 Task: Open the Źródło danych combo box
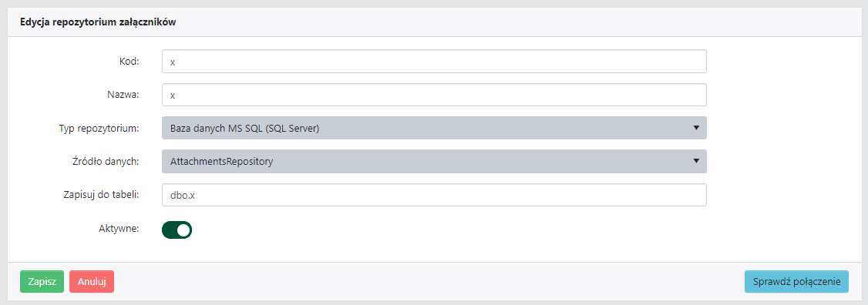point(434,161)
